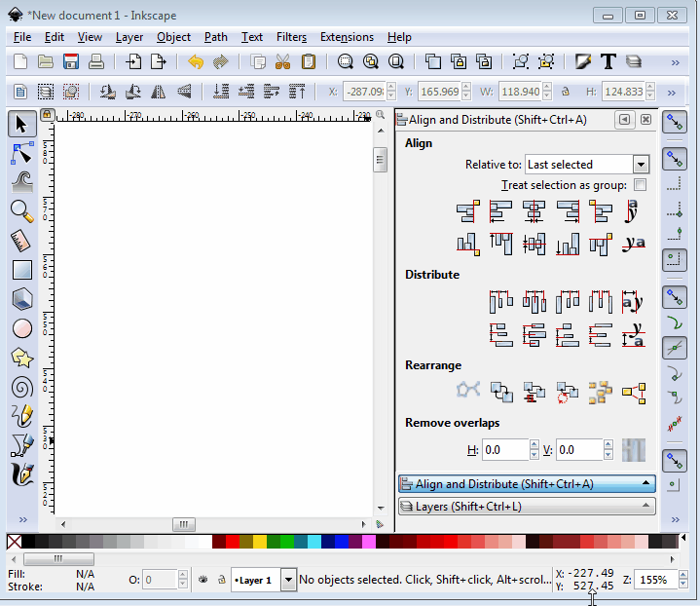This screenshot has height=606, width=700.
Task: Click the Cut scissors icon
Action: (282, 61)
